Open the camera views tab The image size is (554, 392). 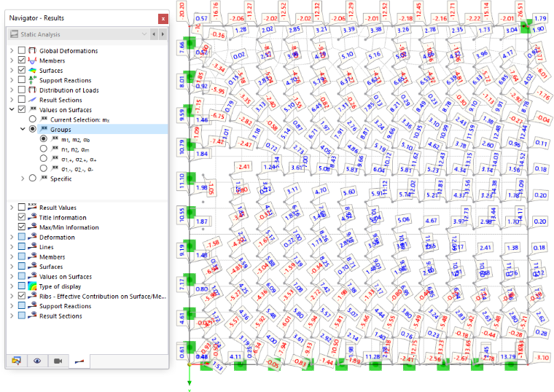(58, 361)
